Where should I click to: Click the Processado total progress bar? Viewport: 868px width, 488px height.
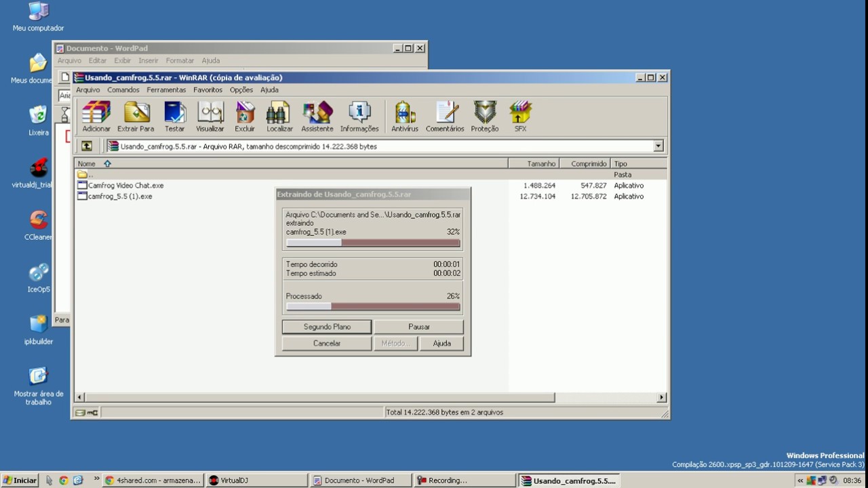[x=373, y=306]
